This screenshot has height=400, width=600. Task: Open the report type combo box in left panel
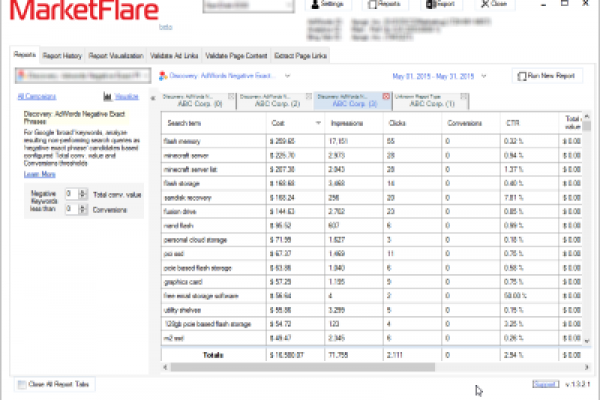(83, 76)
